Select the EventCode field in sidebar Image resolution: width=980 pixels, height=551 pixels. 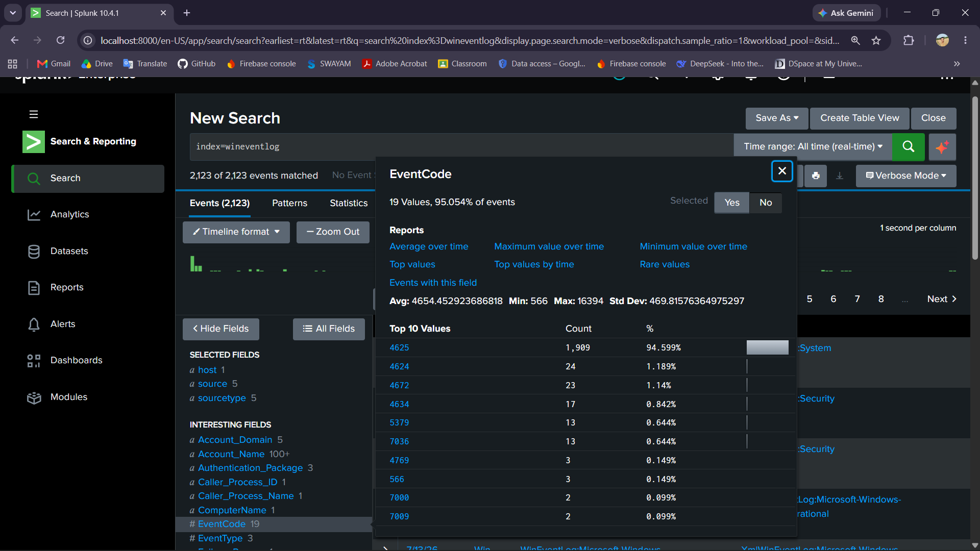(x=222, y=524)
